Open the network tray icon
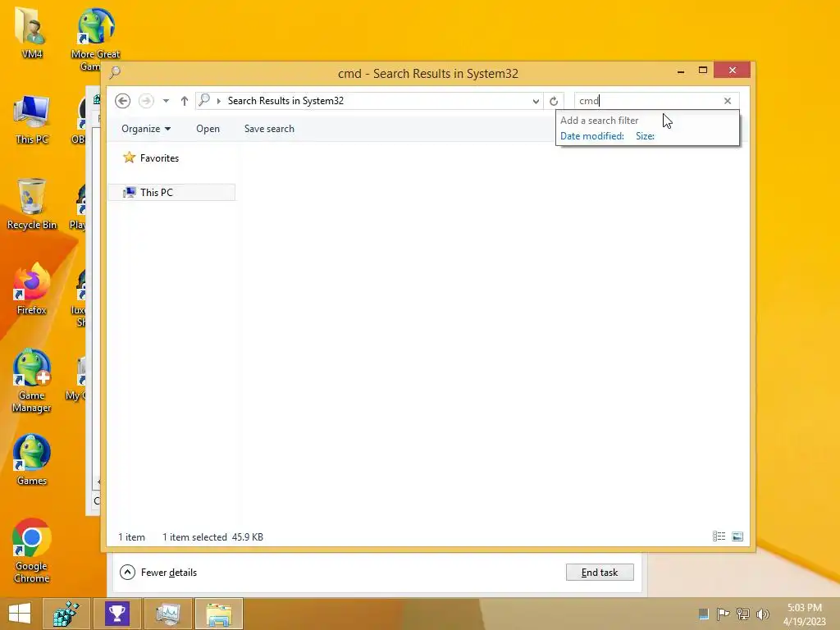840x630 pixels. [743, 614]
